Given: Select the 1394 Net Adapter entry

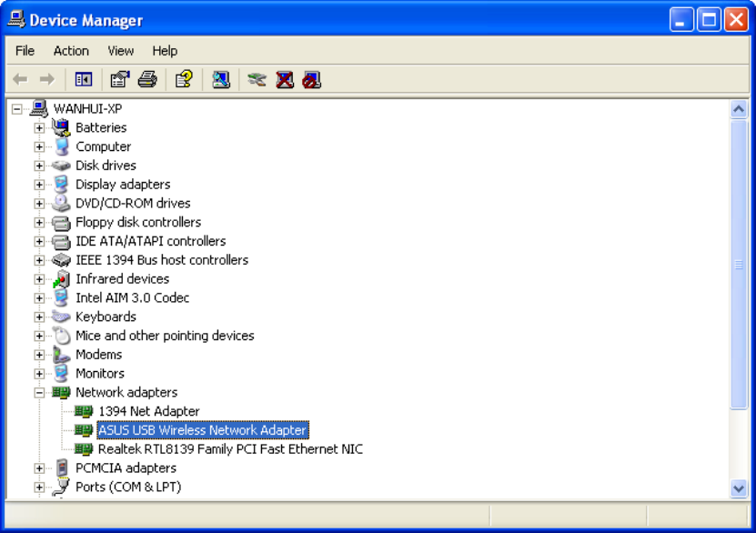Looking at the screenshot, I should 148,411.
